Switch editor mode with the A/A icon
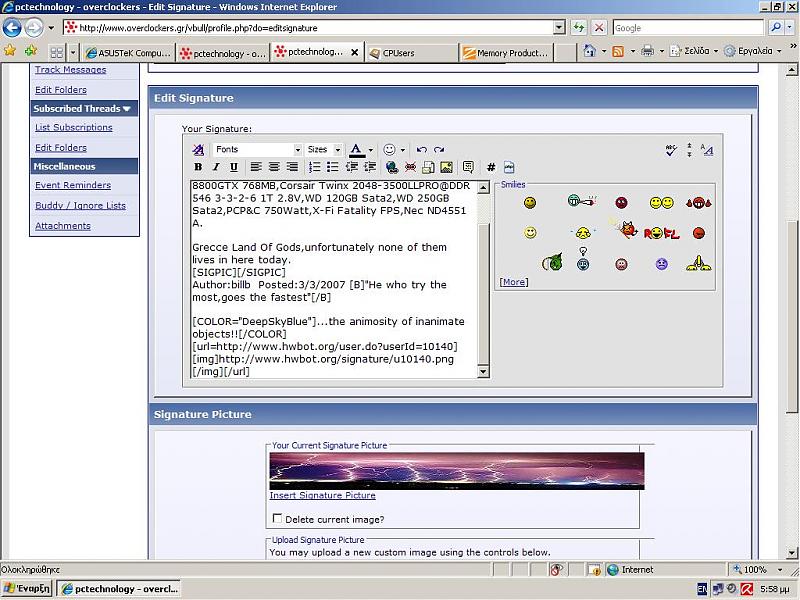The height and width of the screenshot is (600, 800). point(707,149)
